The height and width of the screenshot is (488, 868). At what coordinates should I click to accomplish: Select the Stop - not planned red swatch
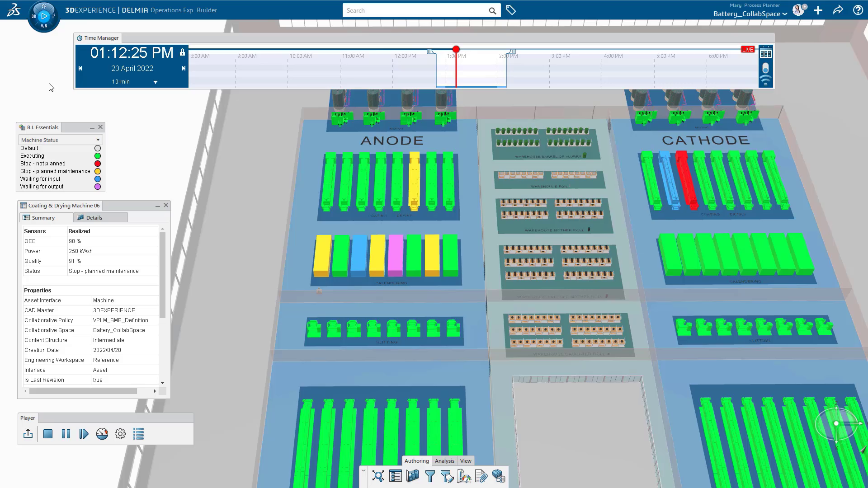[98, 164]
